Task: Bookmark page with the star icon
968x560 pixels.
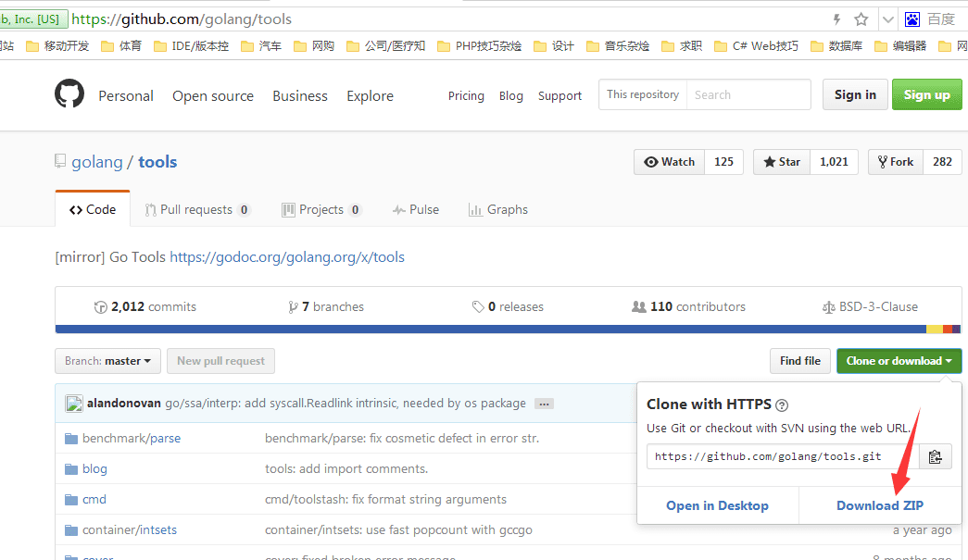Action: [x=861, y=19]
